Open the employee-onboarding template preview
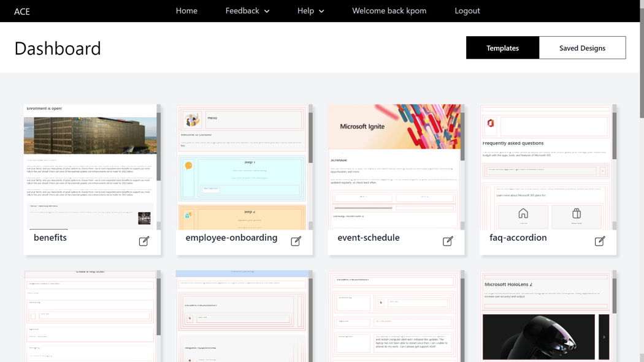644x362 pixels. pos(242,165)
